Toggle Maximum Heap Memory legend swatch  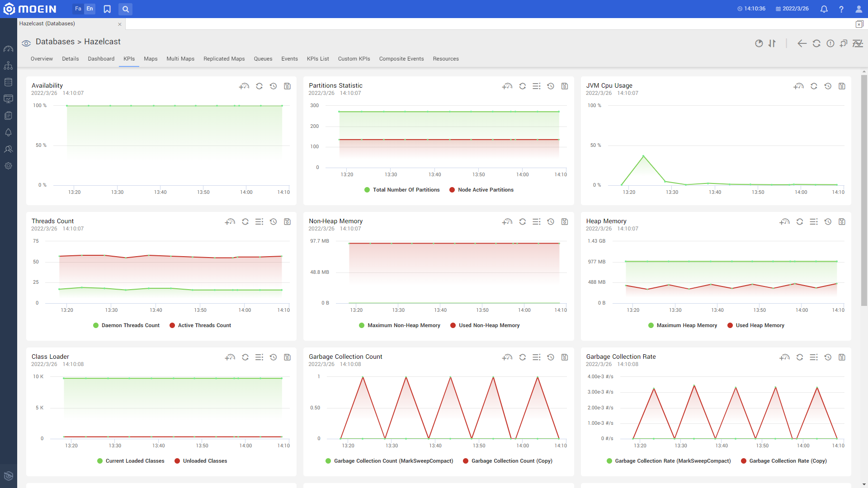pyautogui.click(x=651, y=325)
